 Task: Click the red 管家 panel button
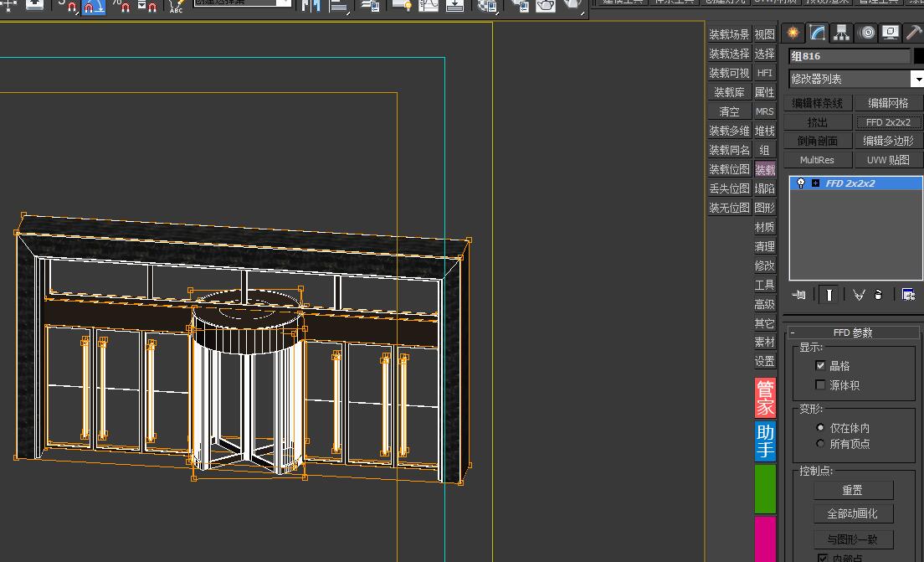click(x=765, y=398)
